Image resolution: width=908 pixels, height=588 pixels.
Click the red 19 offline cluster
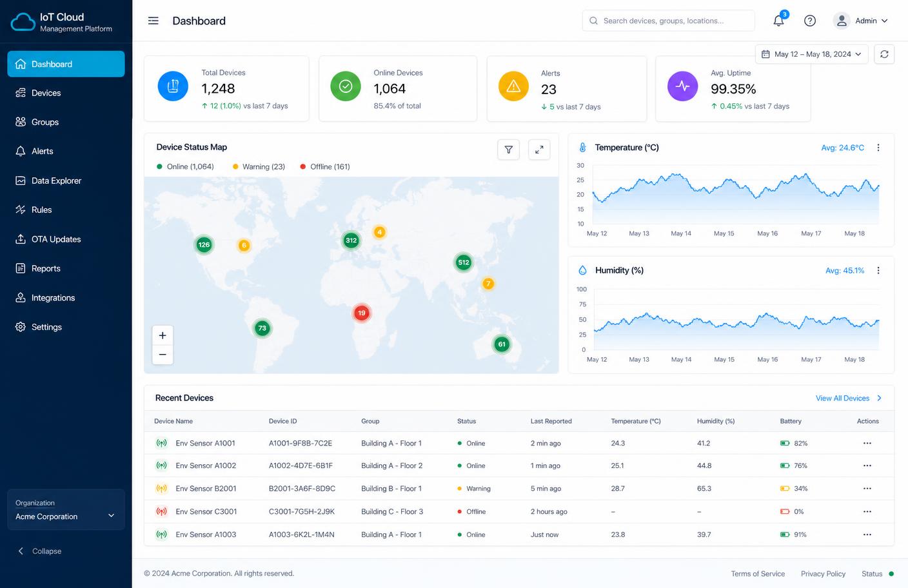click(x=362, y=313)
